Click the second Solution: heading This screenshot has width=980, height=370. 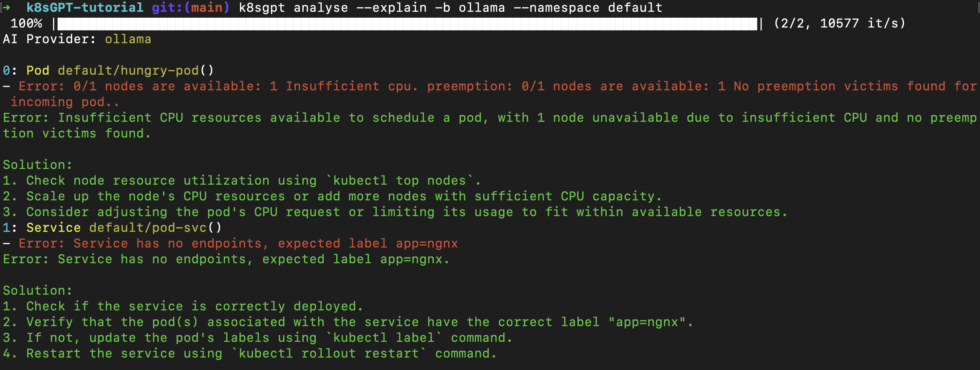point(37,291)
